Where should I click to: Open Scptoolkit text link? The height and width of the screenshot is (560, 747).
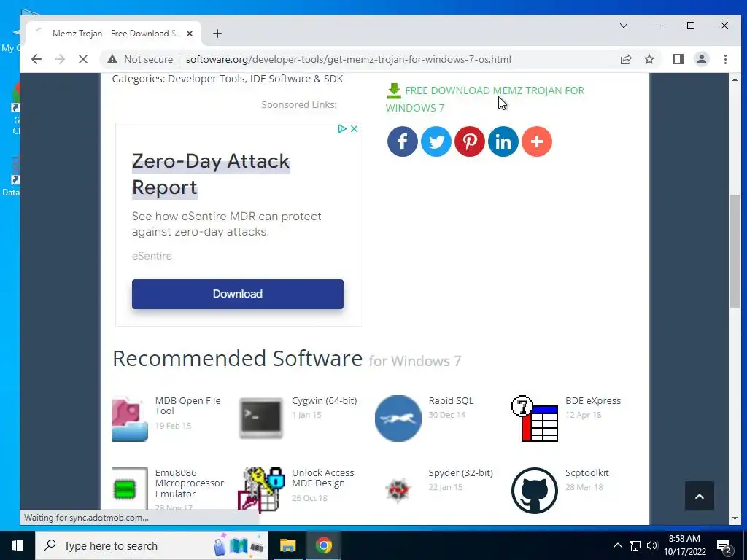(x=587, y=472)
